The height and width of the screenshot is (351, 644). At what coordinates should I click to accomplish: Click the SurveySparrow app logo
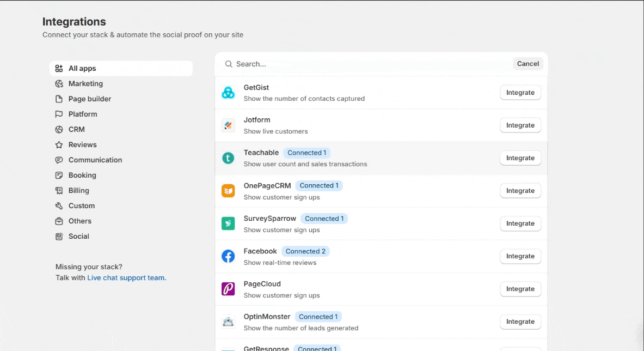[x=228, y=223]
